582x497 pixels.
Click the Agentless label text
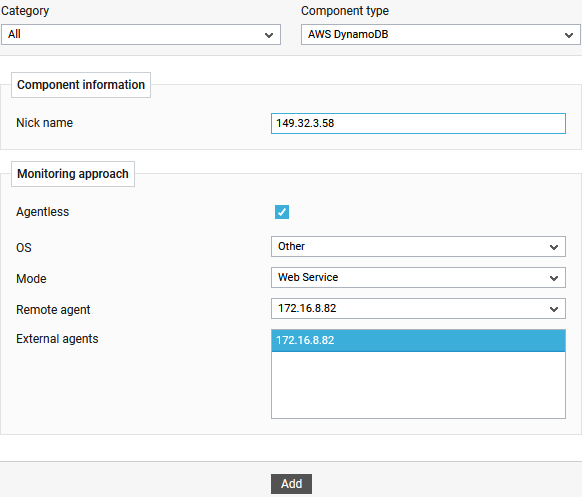(43, 212)
